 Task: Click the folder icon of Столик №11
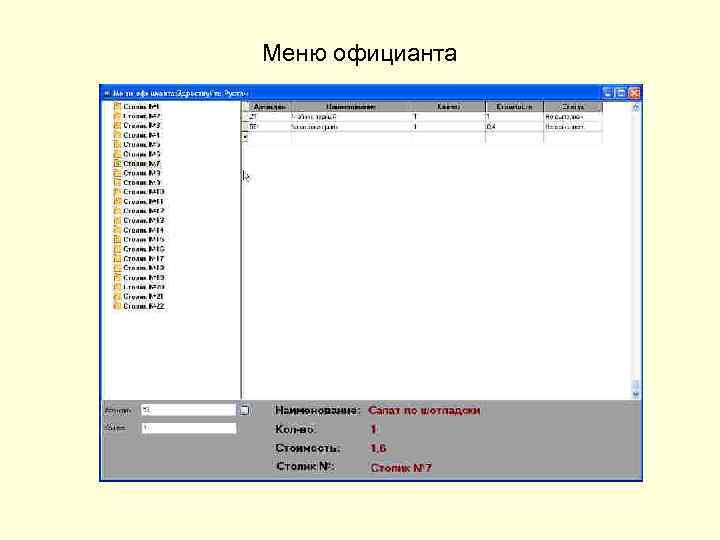(117, 202)
